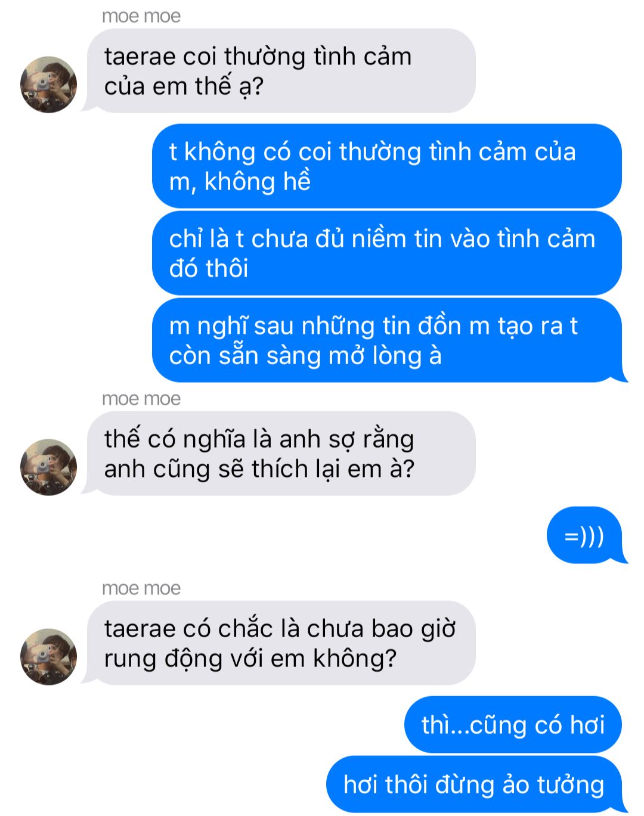Click text 'đó thôi' in blue bubble
This screenshot has width=644, height=816.
coord(209,269)
